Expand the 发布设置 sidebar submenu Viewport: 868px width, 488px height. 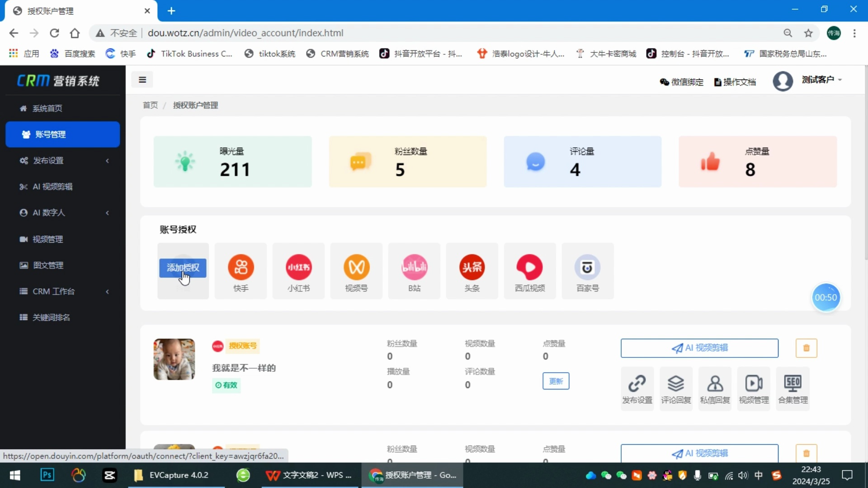tap(49, 160)
